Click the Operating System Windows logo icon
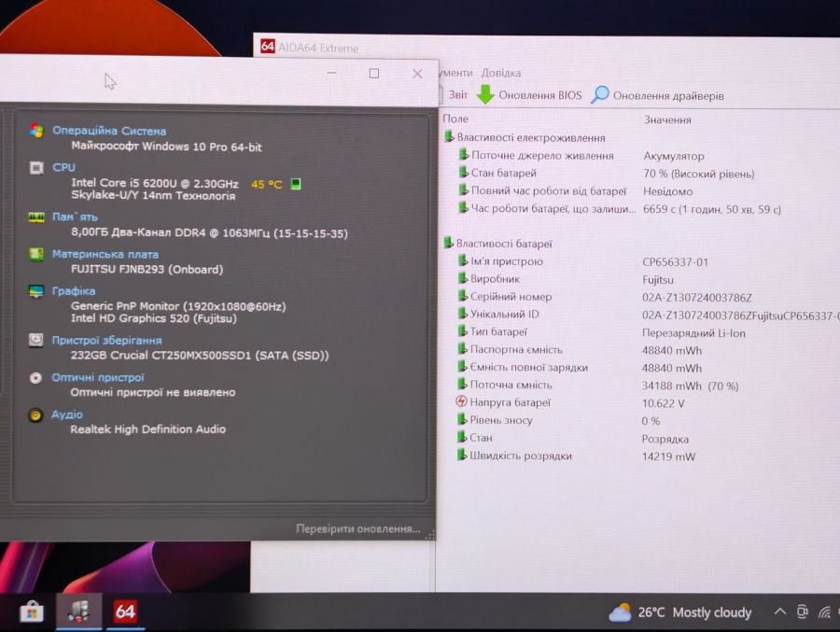 coord(36,131)
